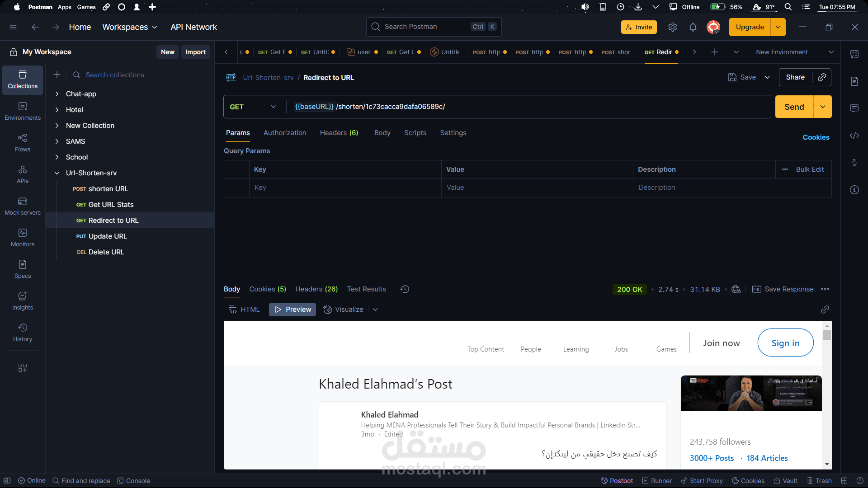This screenshot has width=868, height=488.
Task: Open the Mock servers panel
Action: (x=23, y=206)
